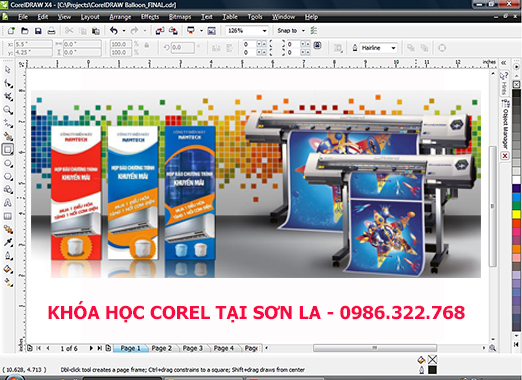Open the Table menu
The height and width of the screenshot is (380, 522).
click(x=230, y=17)
